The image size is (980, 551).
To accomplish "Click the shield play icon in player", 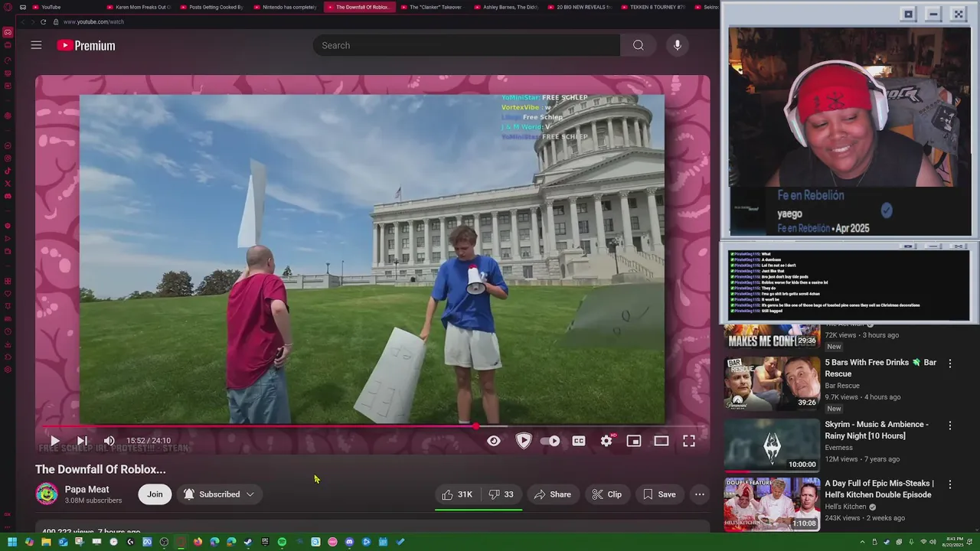I will tap(524, 441).
